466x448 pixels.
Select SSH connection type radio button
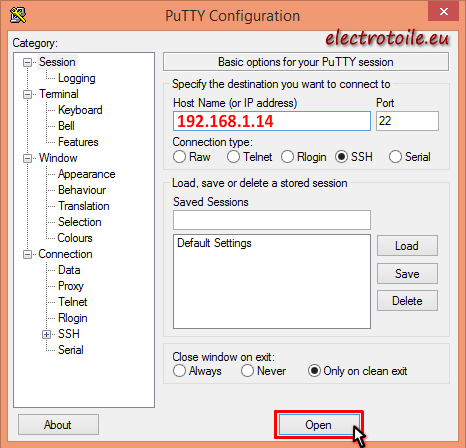click(x=342, y=157)
